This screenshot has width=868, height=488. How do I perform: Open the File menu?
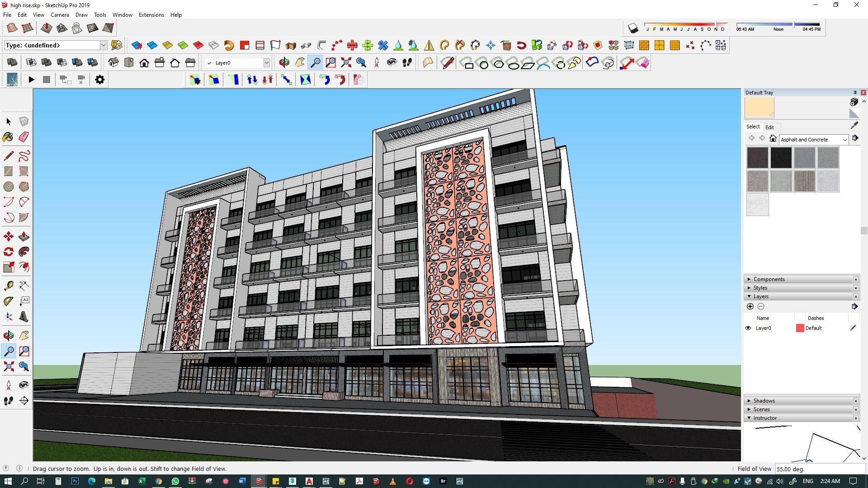[7, 15]
